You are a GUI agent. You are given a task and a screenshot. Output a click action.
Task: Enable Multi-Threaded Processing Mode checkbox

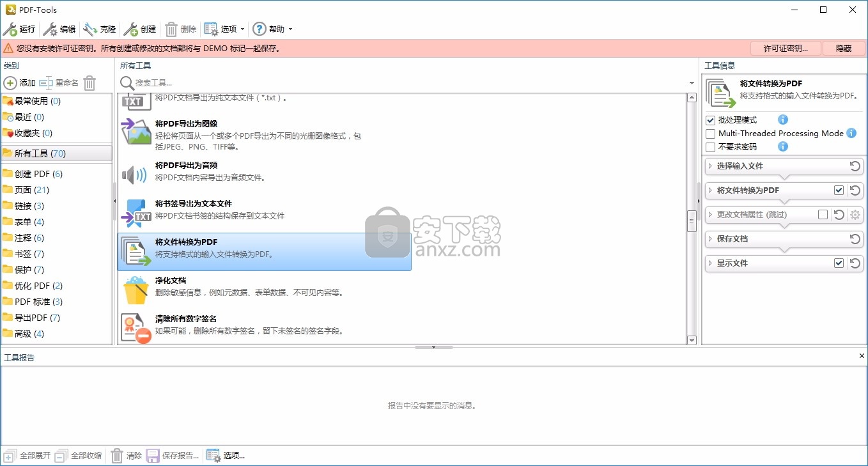[710, 134]
